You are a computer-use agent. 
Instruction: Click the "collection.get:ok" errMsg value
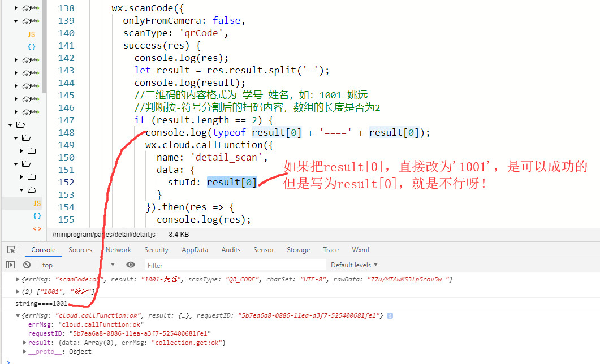(x=187, y=343)
